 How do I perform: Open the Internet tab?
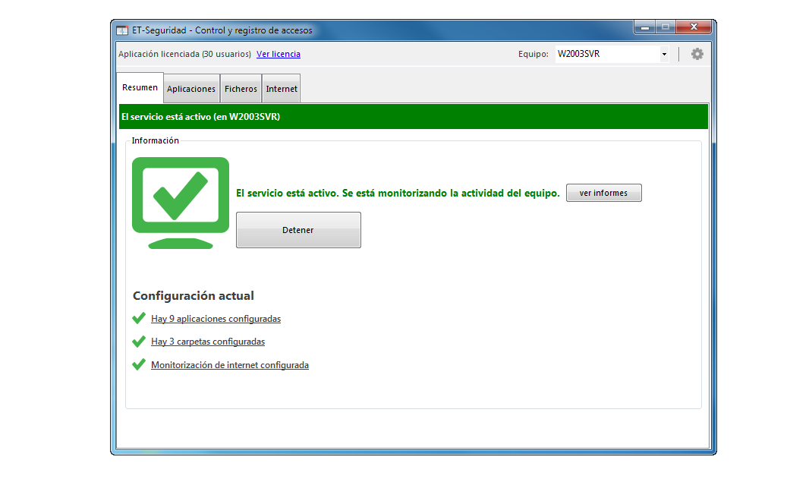pos(282,89)
